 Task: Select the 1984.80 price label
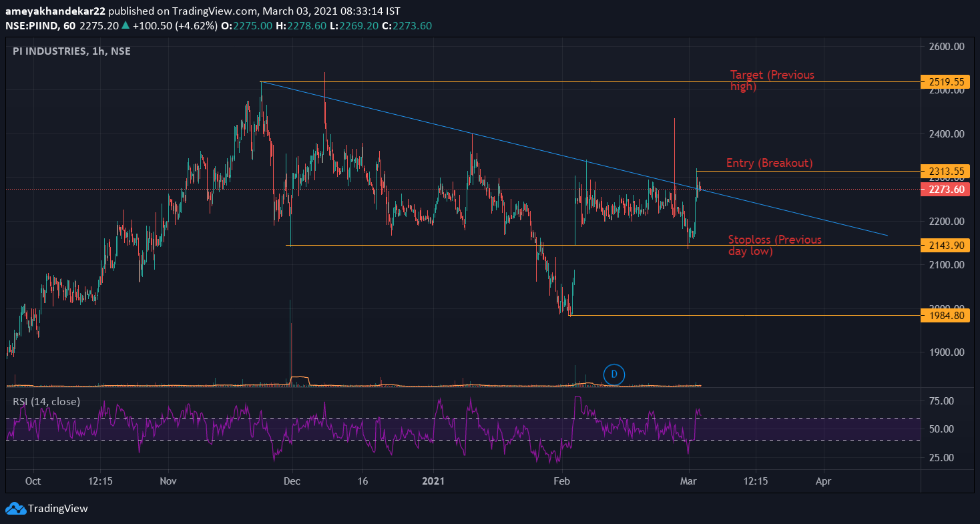945,315
